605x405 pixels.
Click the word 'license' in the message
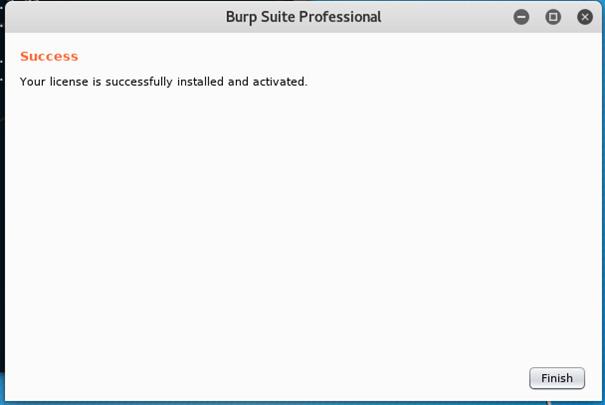(69, 81)
